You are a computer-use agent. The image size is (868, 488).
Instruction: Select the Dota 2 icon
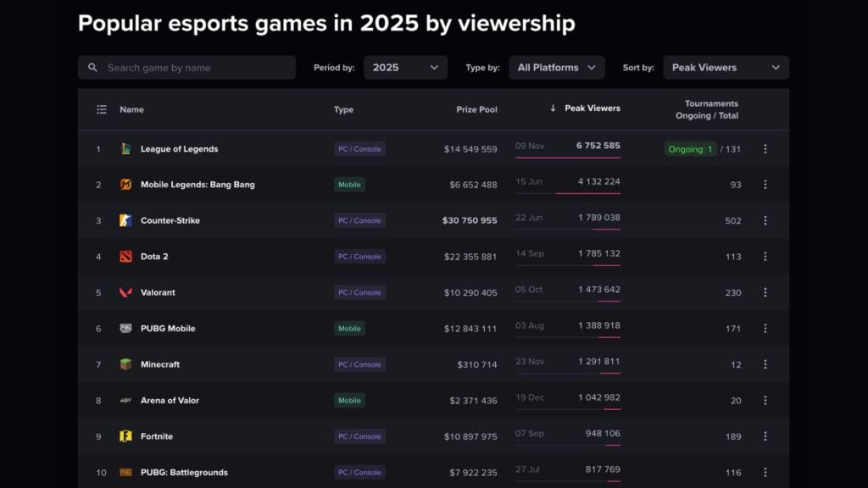127,256
